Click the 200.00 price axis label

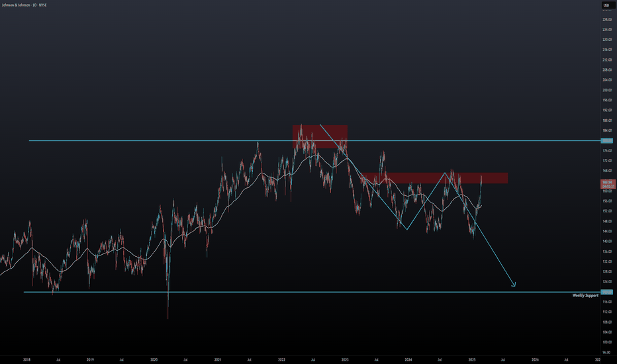[x=607, y=90]
